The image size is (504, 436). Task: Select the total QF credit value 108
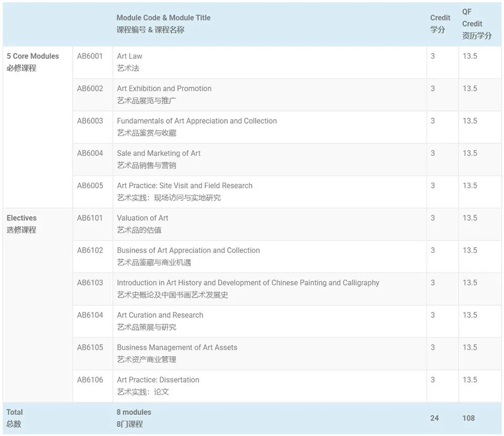pos(468,418)
